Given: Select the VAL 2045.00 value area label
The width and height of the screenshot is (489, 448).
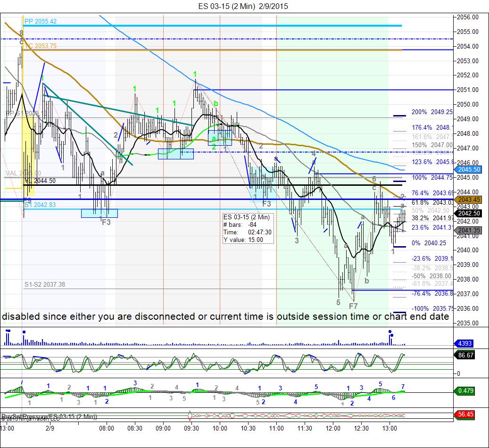Looking at the screenshot, I should point(23,173).
